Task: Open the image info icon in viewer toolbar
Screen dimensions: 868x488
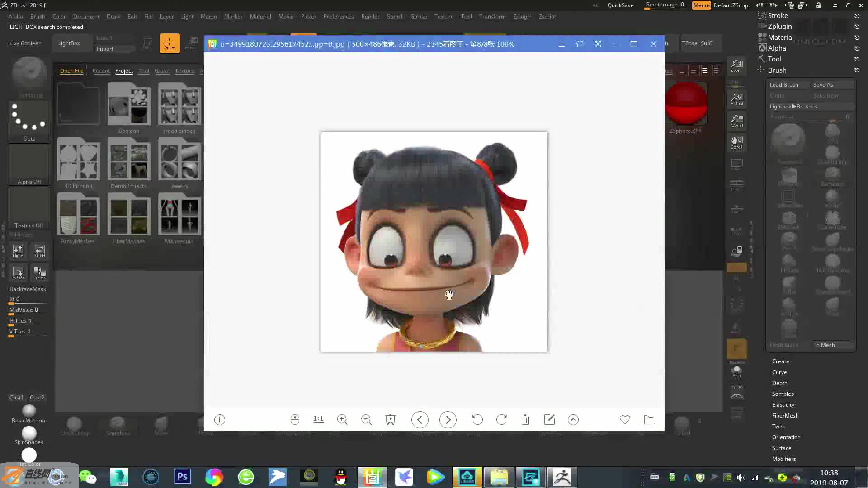Action: [220, 420]
